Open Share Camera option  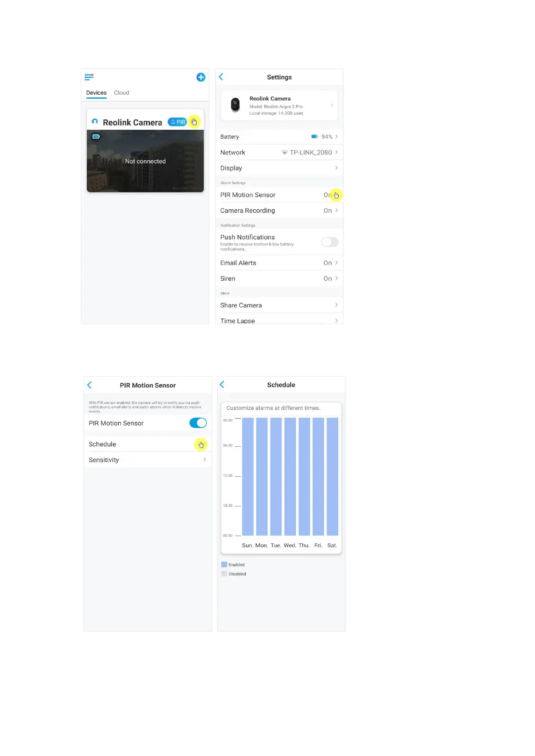point(279,305)
